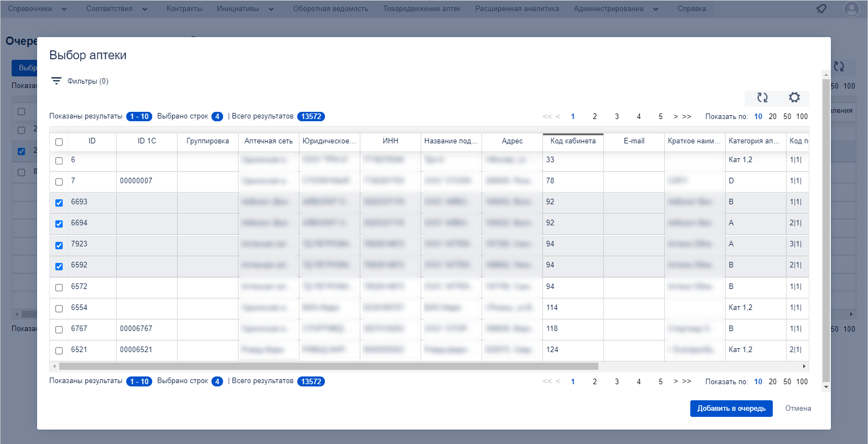Screen dimensions: 868x444
Task: Check the row with ID 6521
Action: click(59, 350)
